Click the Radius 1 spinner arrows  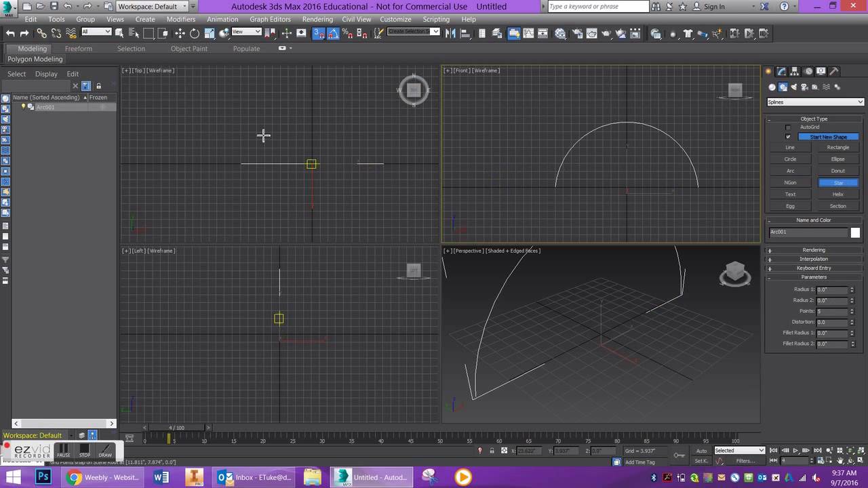[x=852, y=290]
